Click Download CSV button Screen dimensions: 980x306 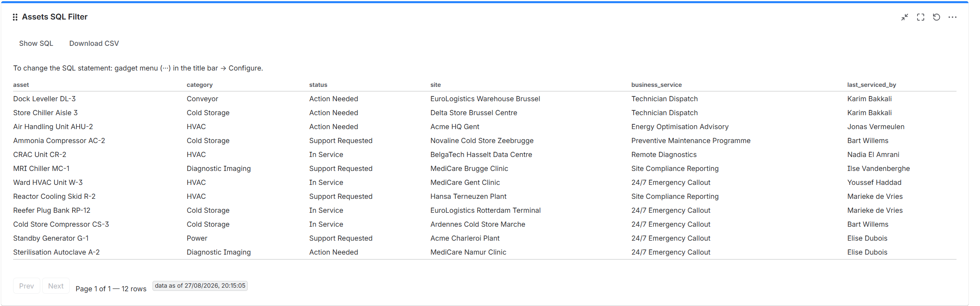(94, 43)
